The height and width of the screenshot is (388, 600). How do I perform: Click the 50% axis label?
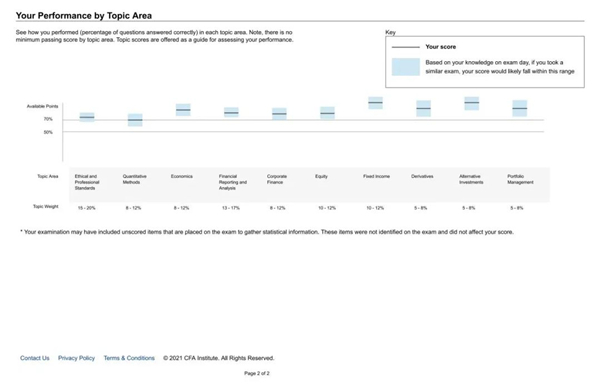(48, 132)
